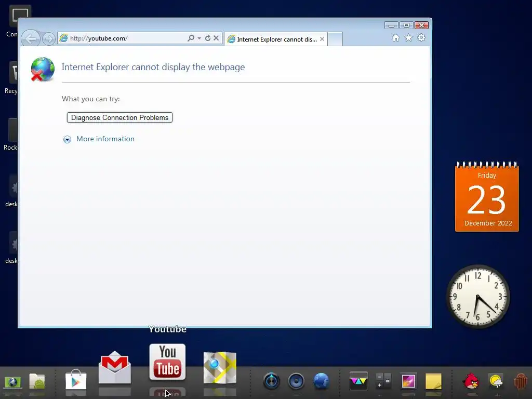Image resolution: width=532 pixels, height=399 pixels.
Task: Click the laptop with globe dock icon
Action: tap(12, 382)
